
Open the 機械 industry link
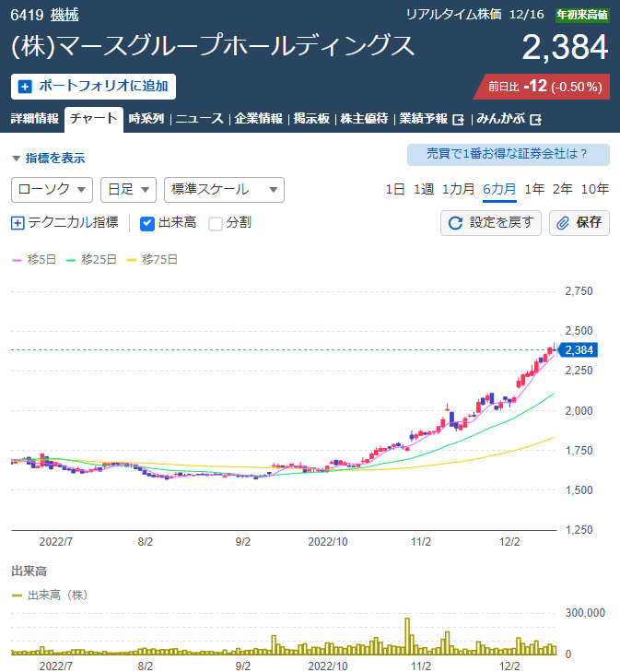point(64,15)
